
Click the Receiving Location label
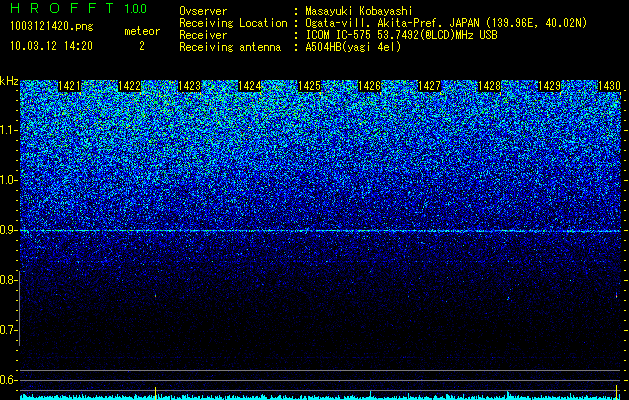pos(233,23)
